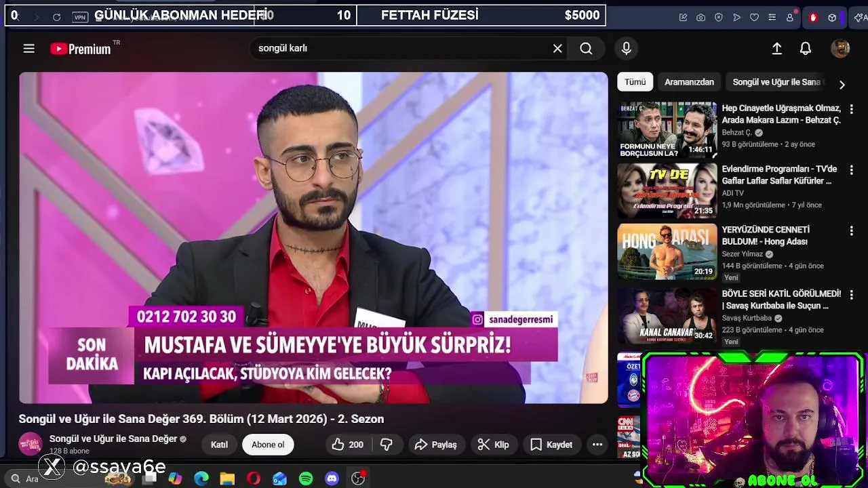This screenshot has width=868, height=488.
Task: Clear the search text with X
Action: [x=557, y=48]
